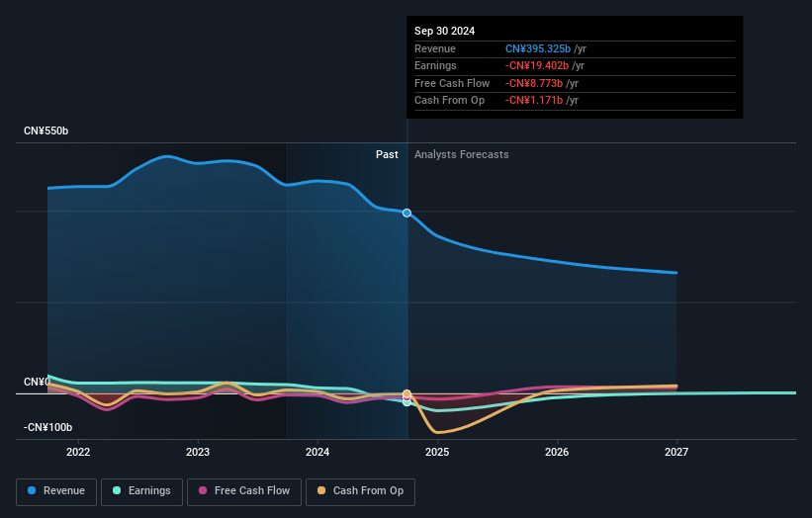Toggle the Free Cash Flow legend button

(x=244, y=491)
